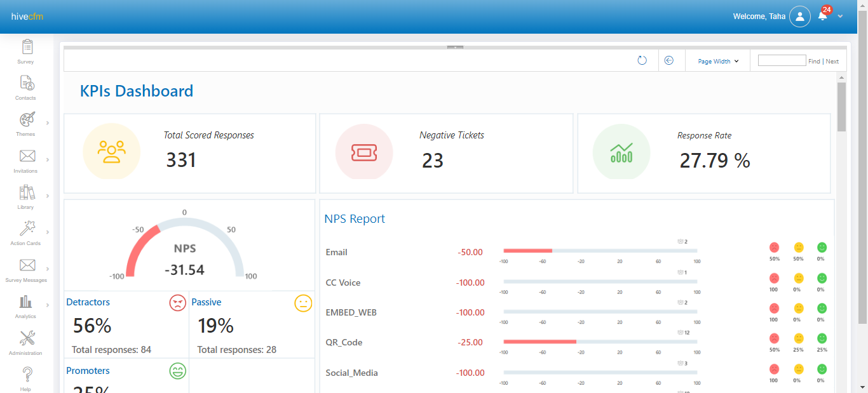Click the Detractors heading
The width and height of the screenshot is (868, 393).
(x=88, y=302)
